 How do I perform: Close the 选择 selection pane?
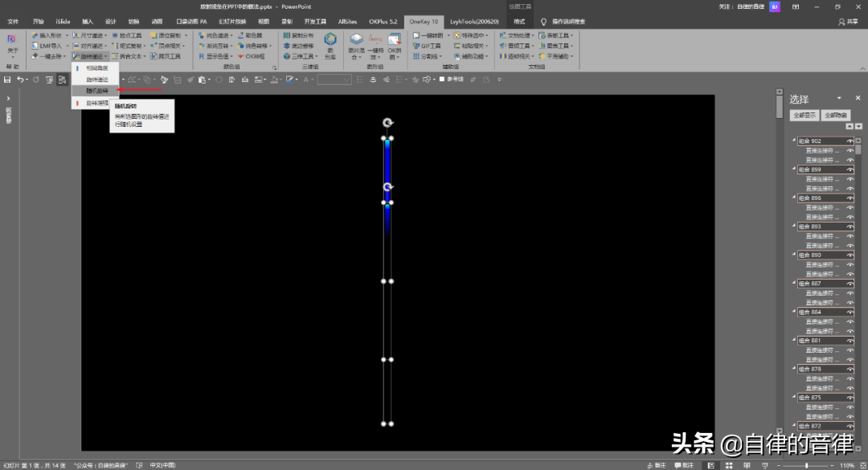pyautogui.click(x=858, y=98)
